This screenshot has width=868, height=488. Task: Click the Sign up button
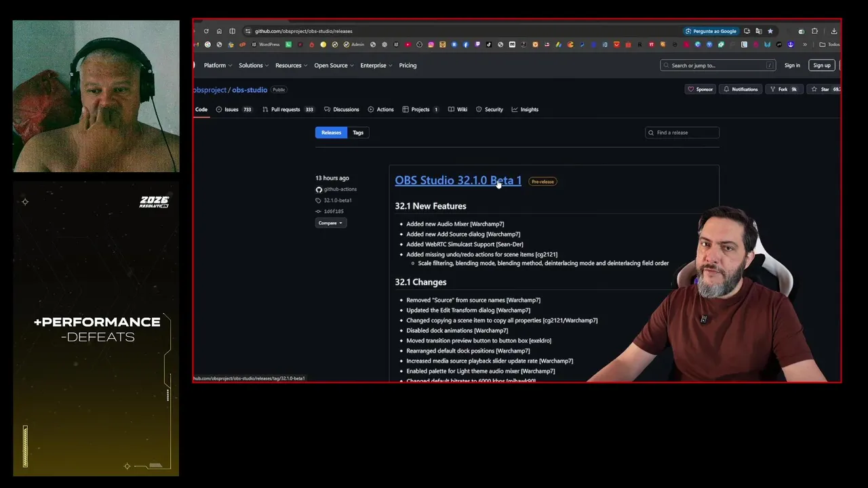coord(822,66)
